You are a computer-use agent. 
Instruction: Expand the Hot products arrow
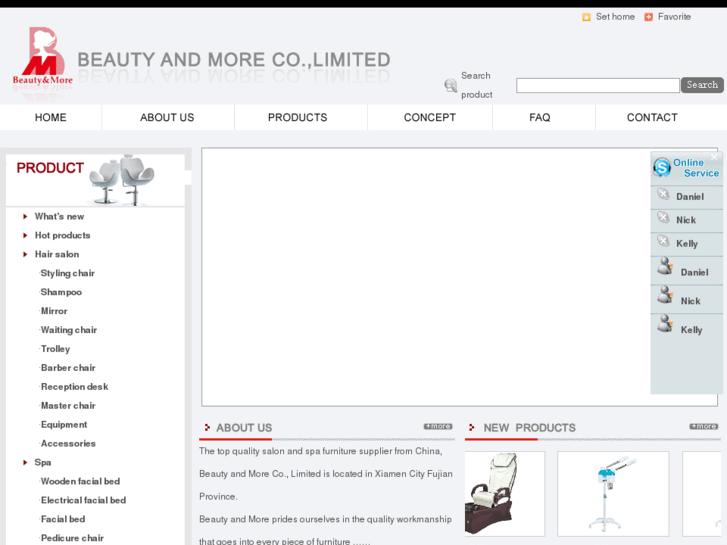[x=25, y=236]
